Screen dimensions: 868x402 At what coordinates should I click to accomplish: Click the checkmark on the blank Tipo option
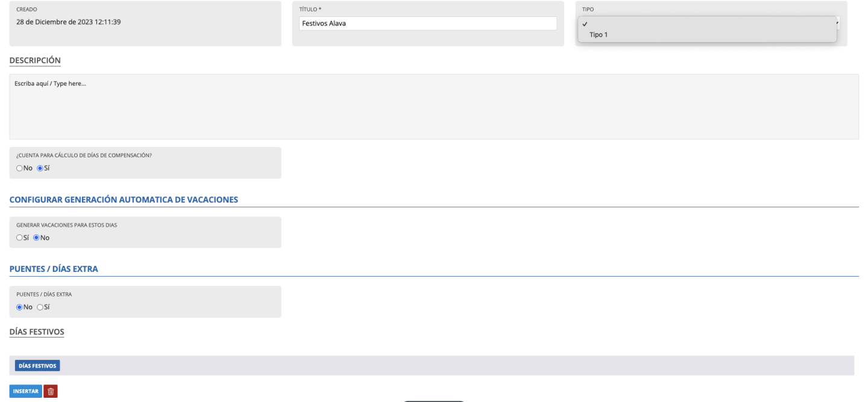585,24
